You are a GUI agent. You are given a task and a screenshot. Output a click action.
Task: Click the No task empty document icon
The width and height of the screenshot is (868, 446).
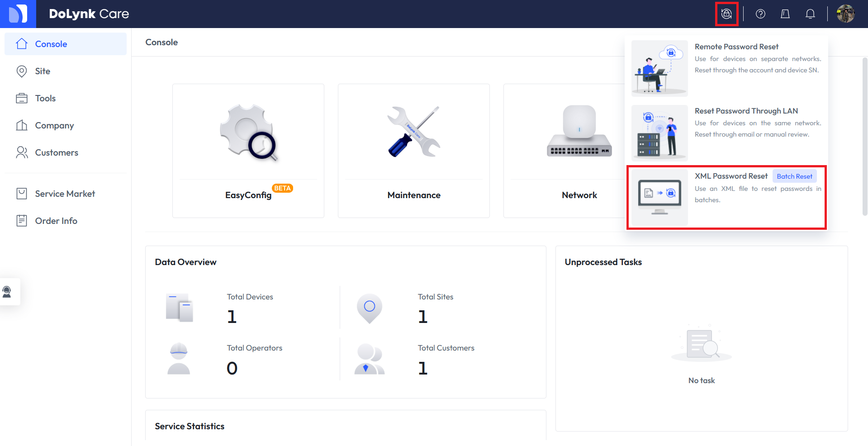(x=702, y=343)
